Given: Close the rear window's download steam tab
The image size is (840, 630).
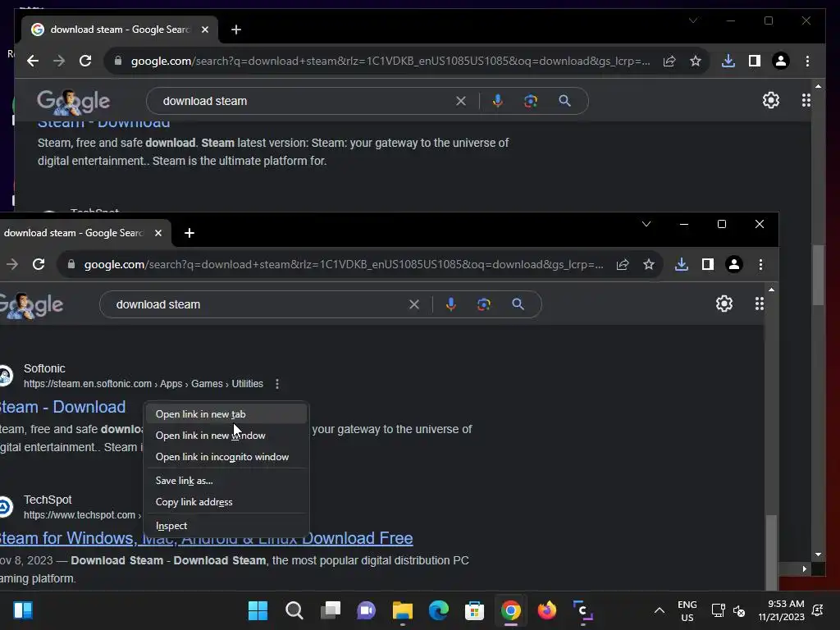Looking at the screenshot, I should pos(204,30).
